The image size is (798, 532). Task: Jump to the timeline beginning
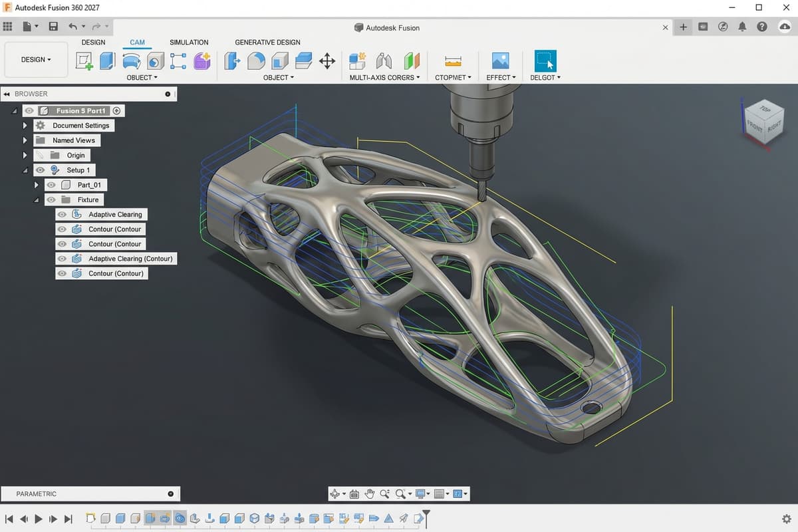pyautogui.click(x=9, y=519)
